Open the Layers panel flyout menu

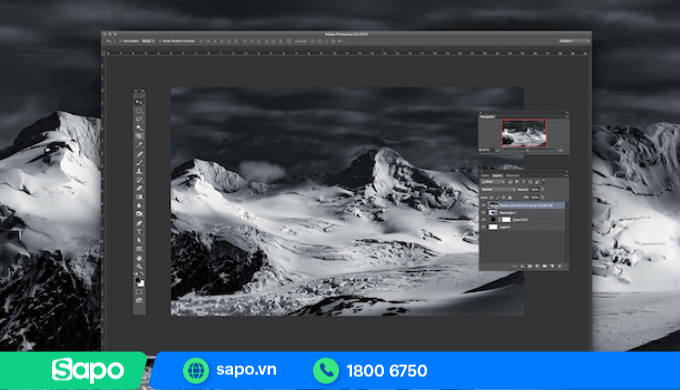click(566, 176)
